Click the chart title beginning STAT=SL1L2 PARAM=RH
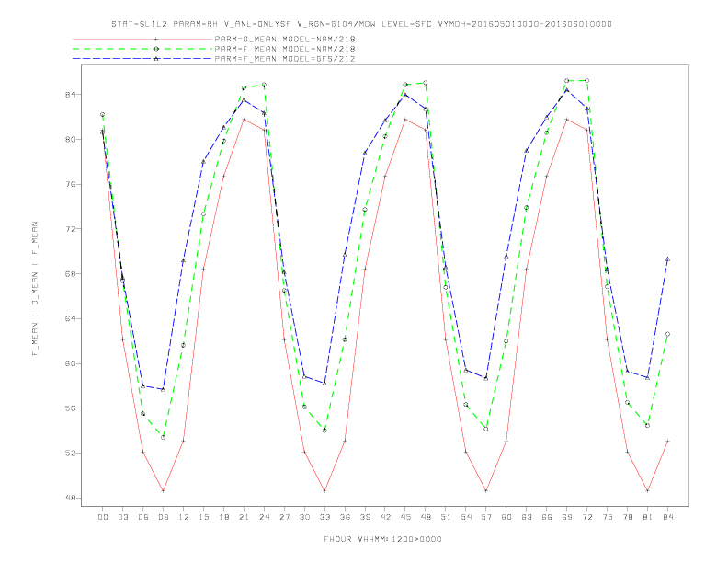728x563 pixels. [x=361, y=24]
